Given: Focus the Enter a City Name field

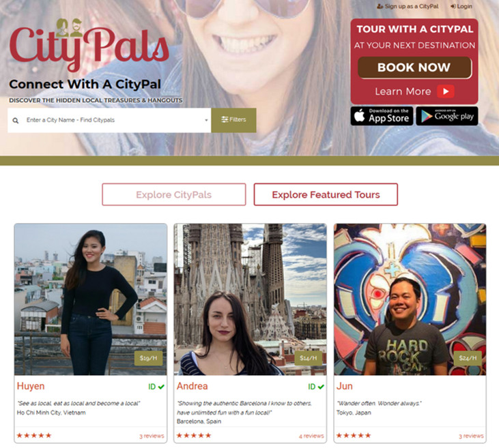Looking at the screenshot, I should pyautogui.click(x=109, y=120).
